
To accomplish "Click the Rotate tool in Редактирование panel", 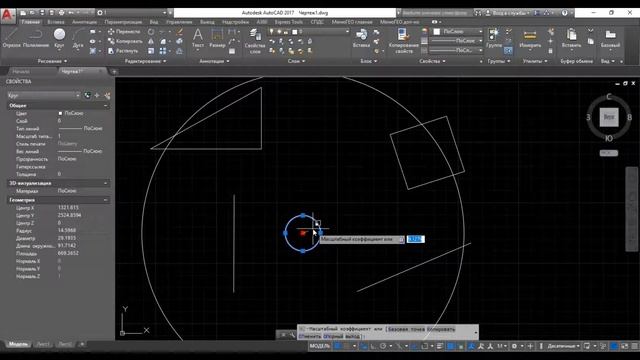I will [151, 31].
